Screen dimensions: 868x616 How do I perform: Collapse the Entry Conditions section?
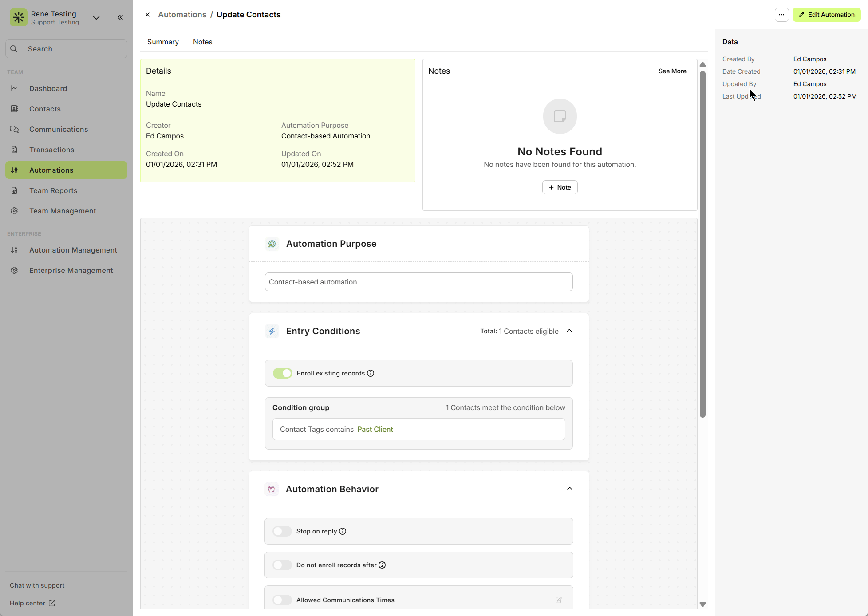pos(569,331)
